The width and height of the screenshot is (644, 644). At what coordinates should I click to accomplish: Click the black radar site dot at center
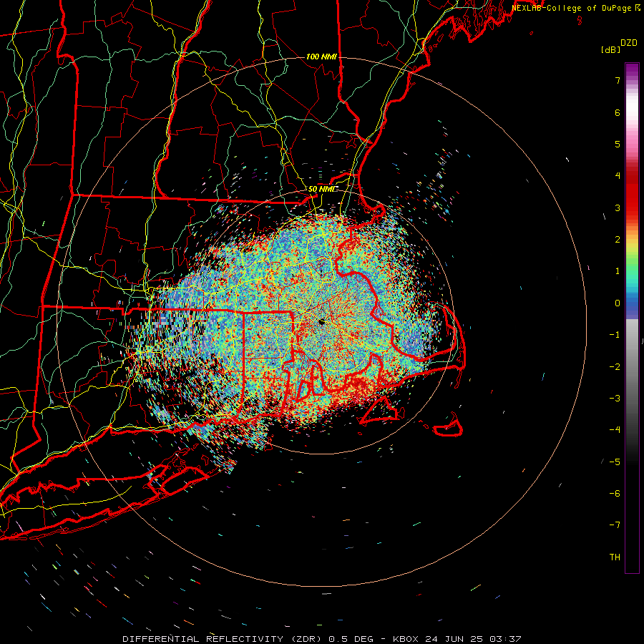[x=321, y=322]
